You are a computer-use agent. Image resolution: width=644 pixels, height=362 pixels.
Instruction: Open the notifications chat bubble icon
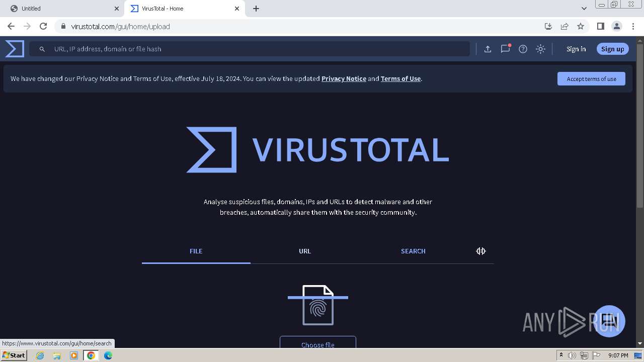click(505, 49)
